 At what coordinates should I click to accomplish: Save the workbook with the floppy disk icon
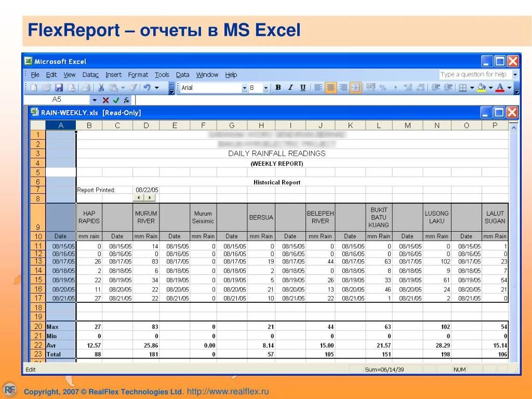[x=59, y=87]
